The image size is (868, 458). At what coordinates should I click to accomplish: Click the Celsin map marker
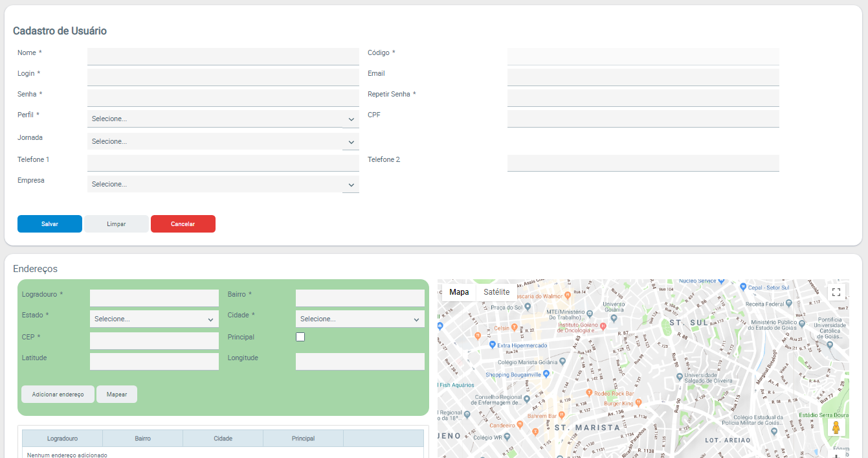pyautogui.click(x=515, y=328)
